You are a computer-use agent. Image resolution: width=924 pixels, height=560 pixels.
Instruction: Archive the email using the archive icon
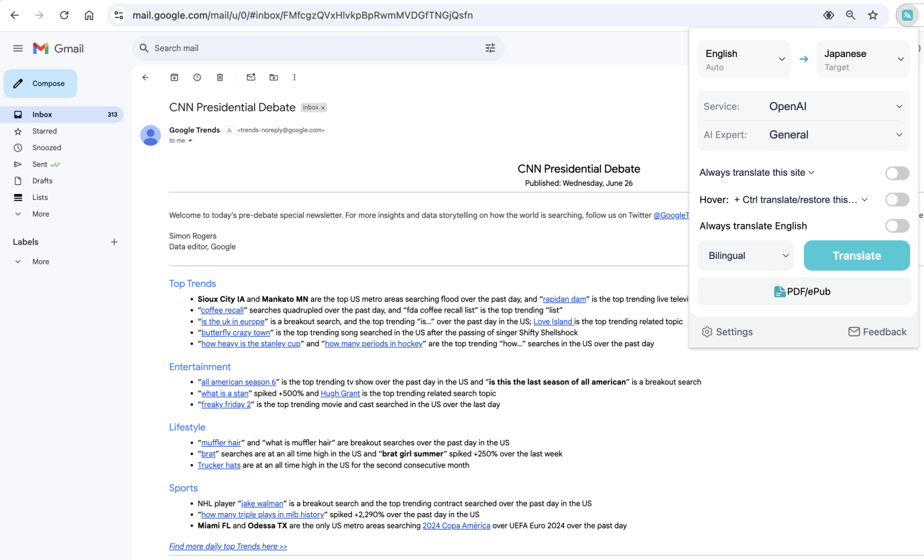[x=174, y=77]
